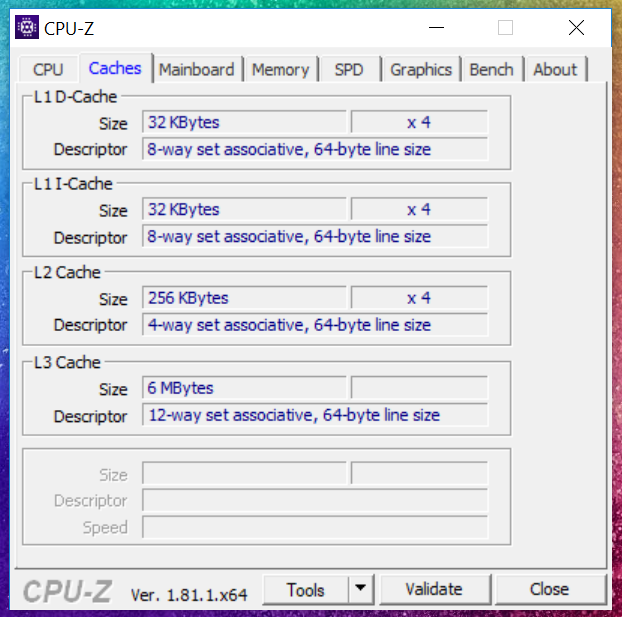622x617 pixels.
Task: Click the L1 I-Cache group label
Action: pos(73,184)
